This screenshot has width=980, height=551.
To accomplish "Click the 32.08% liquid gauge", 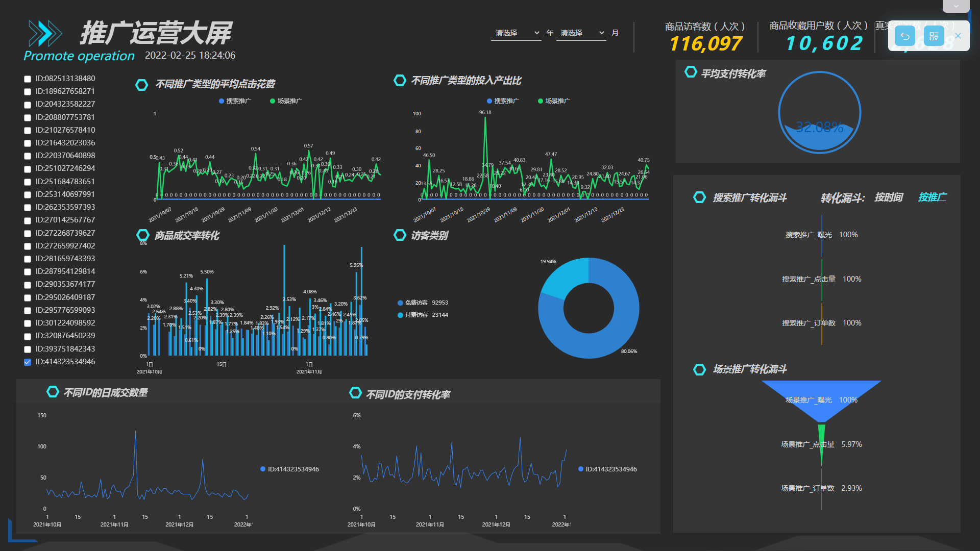I will (x=820, y=112).
